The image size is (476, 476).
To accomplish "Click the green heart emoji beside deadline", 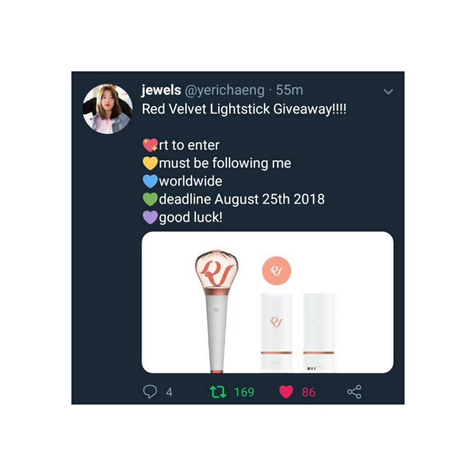I will (x=150, y=199).
